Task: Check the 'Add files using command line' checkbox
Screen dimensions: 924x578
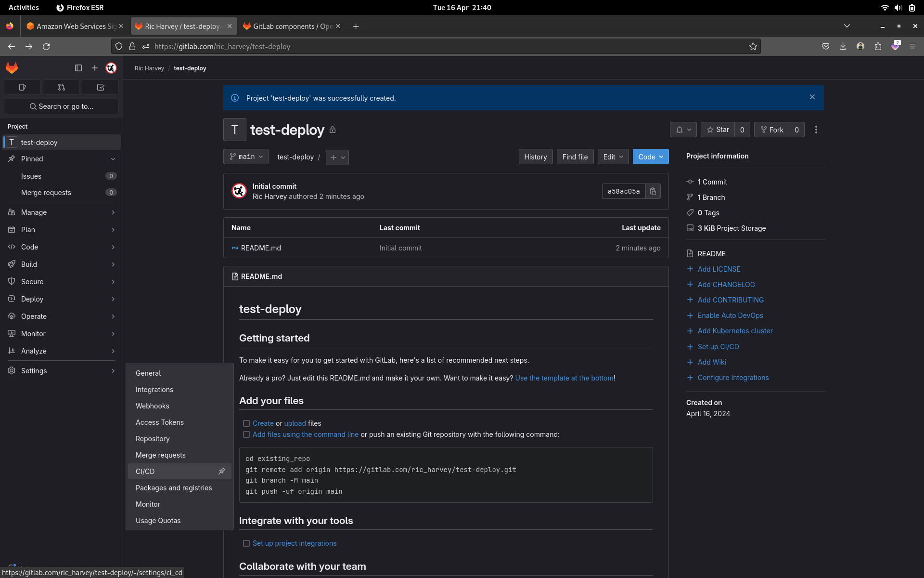Action: click(x=246, y=434)
